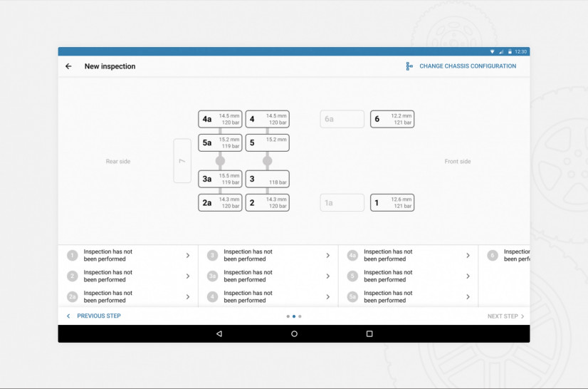Viewport: 588px width, 389px height.
Task: Select the disabled 1a tire slot
Action: 342,203
